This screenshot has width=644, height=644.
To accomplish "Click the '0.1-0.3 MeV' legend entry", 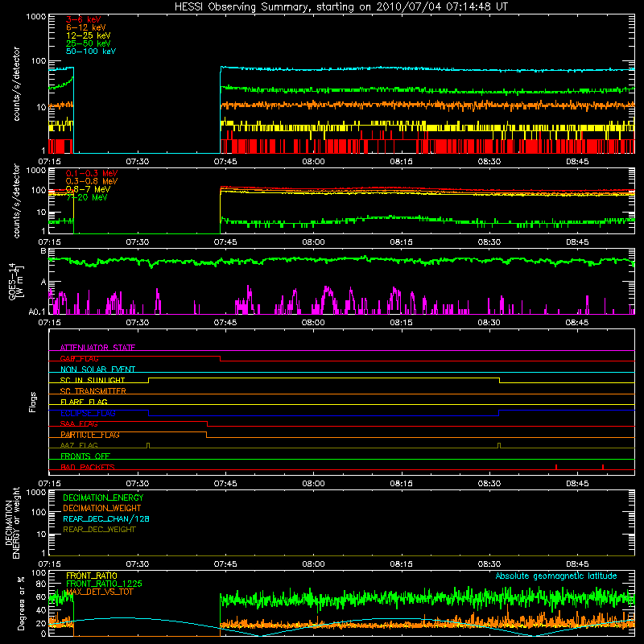I will [92, 173].
